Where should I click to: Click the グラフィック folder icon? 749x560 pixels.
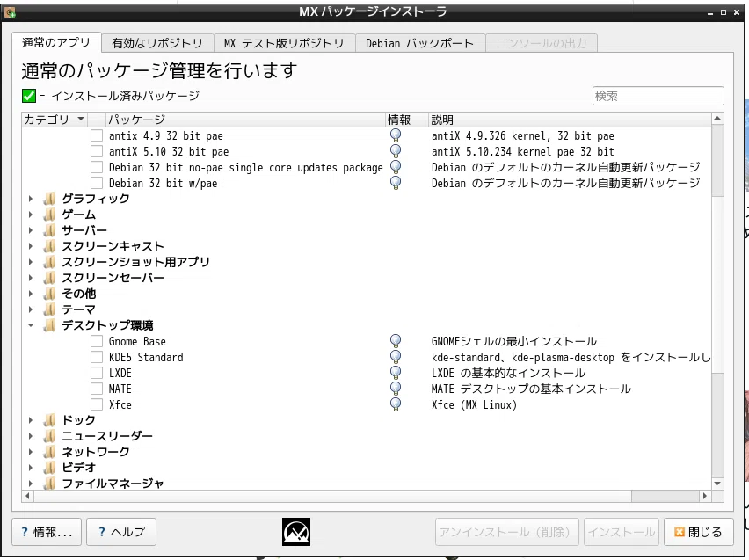pyautogui.click(x=49, y=199)
